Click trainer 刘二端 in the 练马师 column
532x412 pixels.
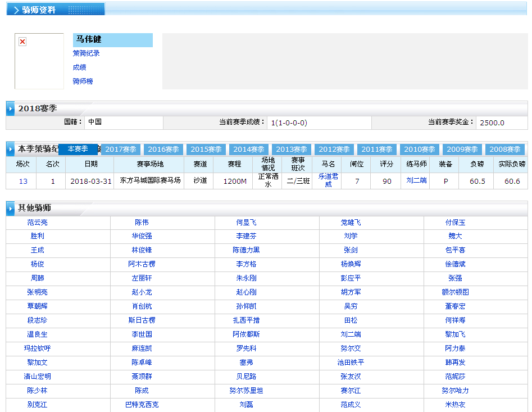[x=416, y=180]
